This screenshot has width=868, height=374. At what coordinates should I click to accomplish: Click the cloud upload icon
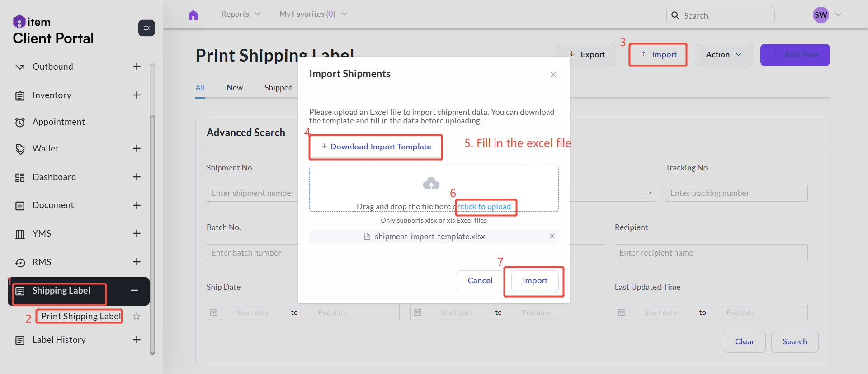(431, 183)
